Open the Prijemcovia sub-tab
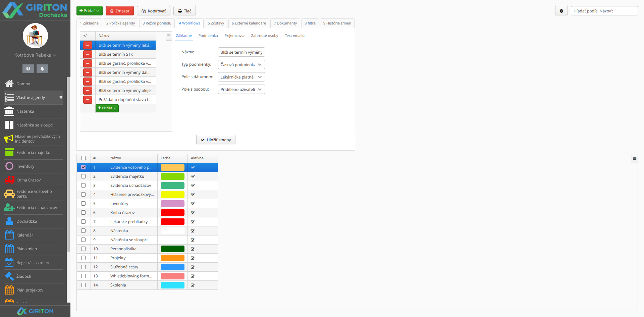 (234, 36)
